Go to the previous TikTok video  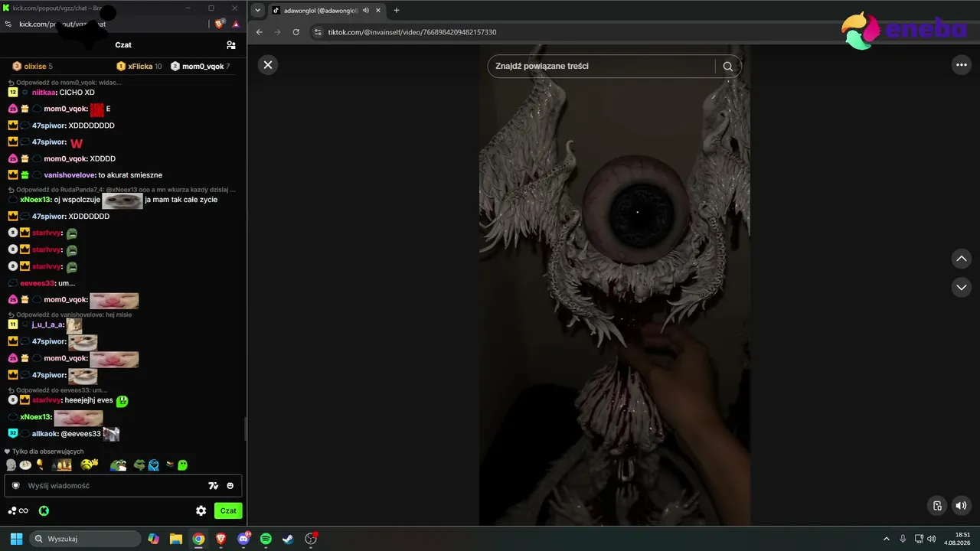962,259
